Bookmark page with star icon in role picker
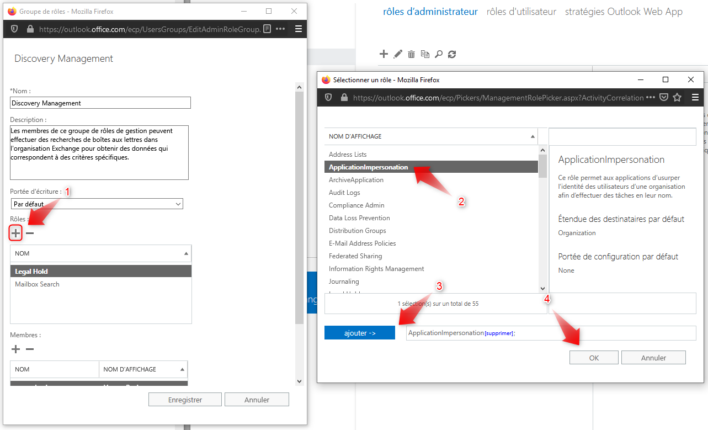708x430 pixels. (677, 97)
